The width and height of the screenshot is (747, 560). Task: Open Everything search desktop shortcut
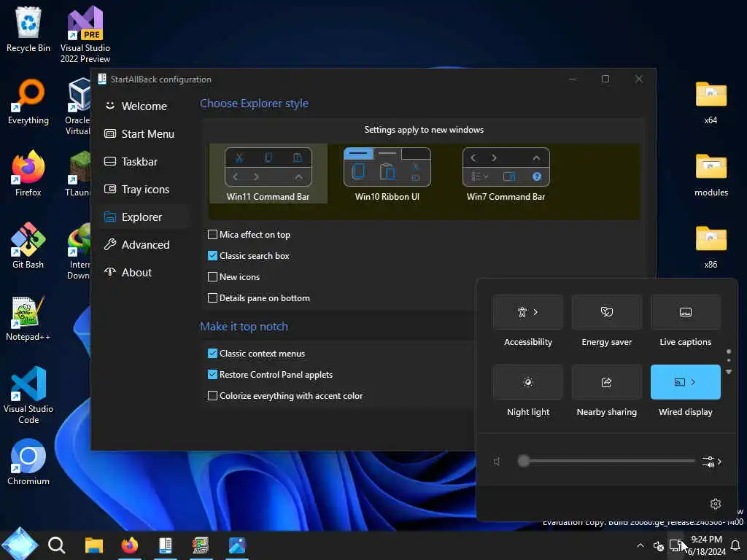(x=28, y=101)
